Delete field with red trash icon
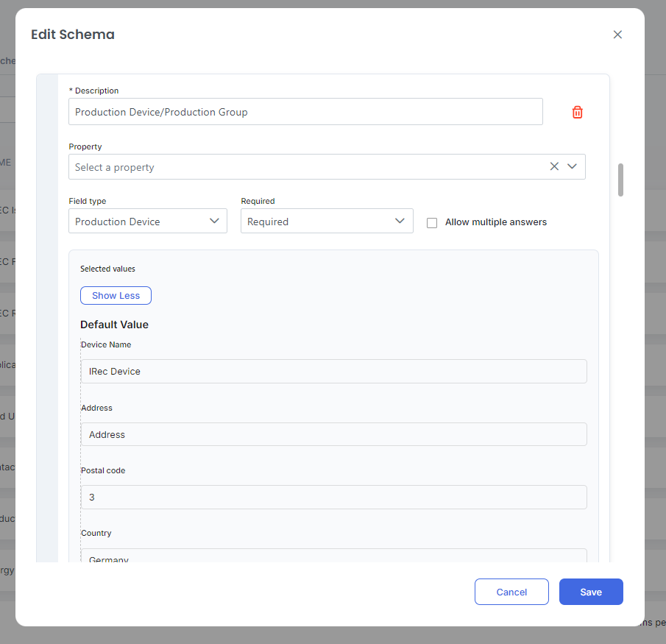This screenshot has height=644, width=666. (x=577, y=112)
